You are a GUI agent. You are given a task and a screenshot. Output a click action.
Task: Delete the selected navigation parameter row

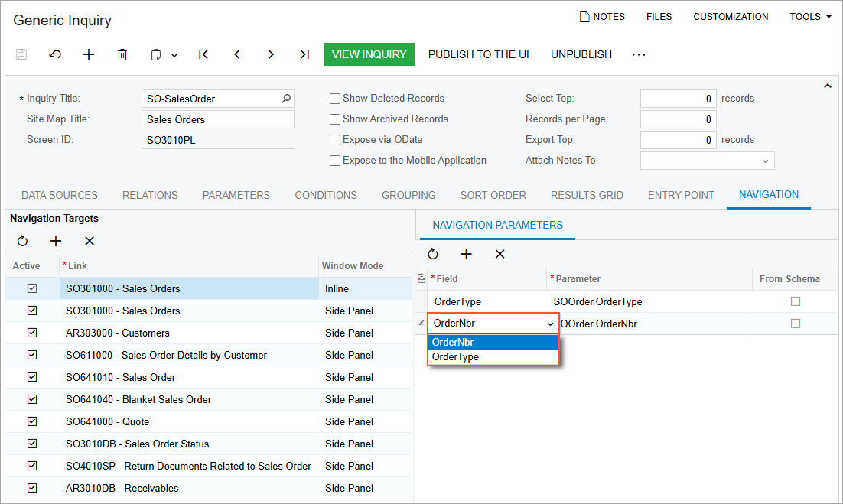point(500,254)
